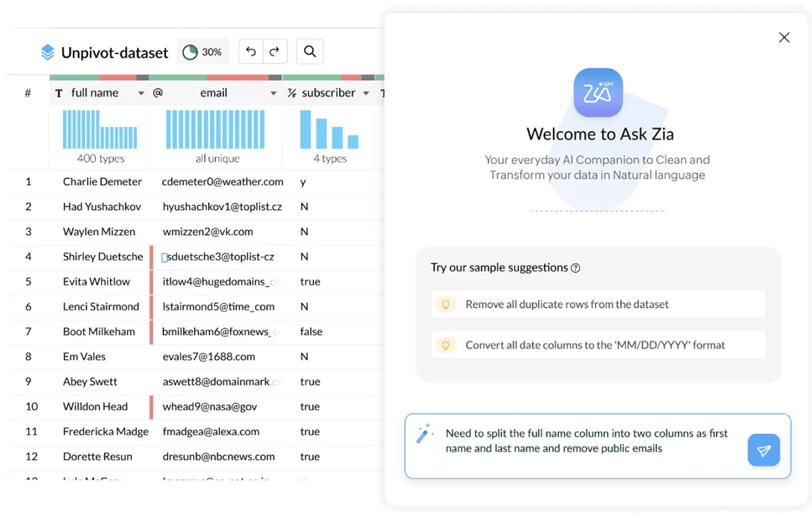The width and height of the screenshot is (812, 515).
Task: Open the email column dropdown
Action: coord(273,93)
